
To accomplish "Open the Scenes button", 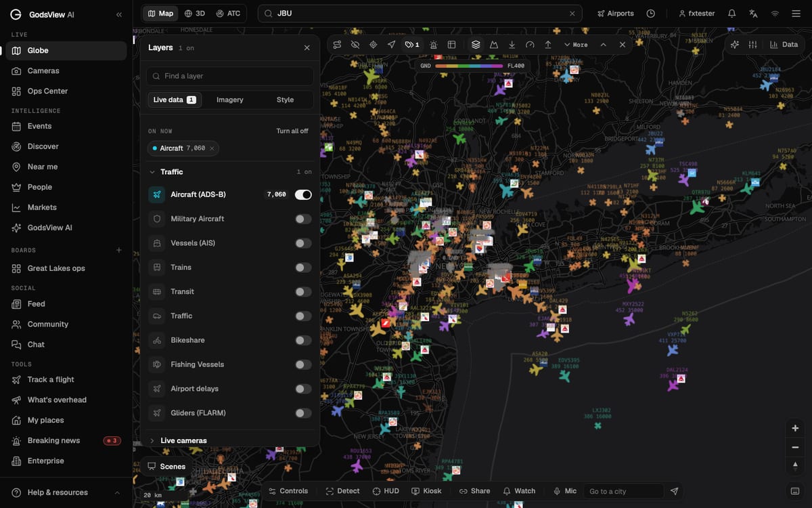I will (x=166, y=466).
